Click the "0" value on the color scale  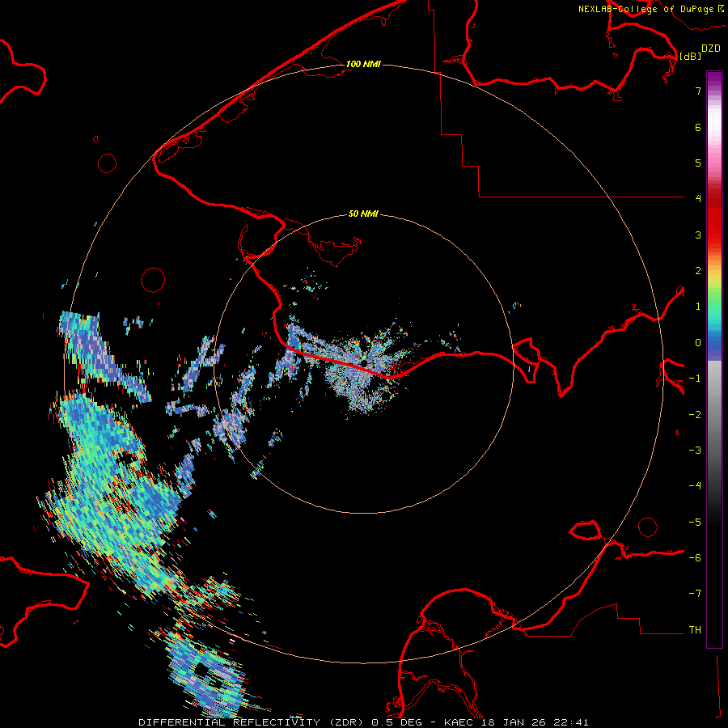point(698,343)
